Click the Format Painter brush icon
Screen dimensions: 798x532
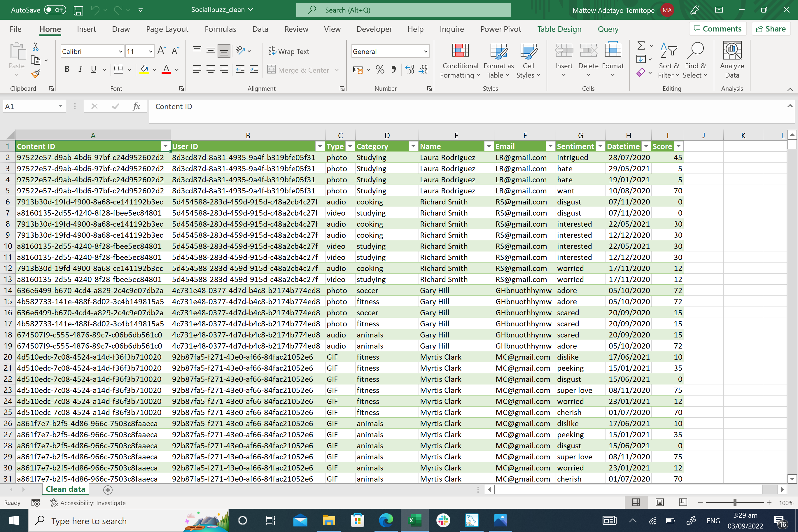pos(36,73)
